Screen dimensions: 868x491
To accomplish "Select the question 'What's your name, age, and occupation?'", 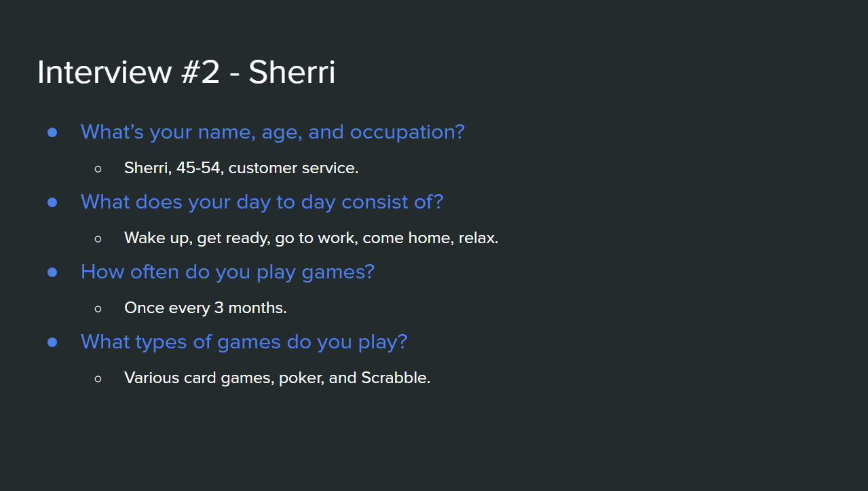I will coord(273,132).
